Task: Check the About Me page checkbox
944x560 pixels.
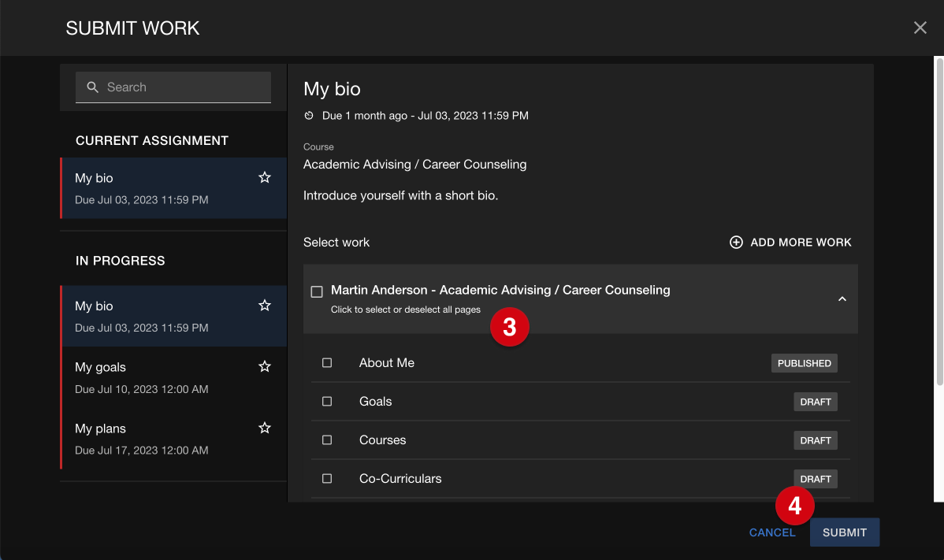Action: pos(327,363)
